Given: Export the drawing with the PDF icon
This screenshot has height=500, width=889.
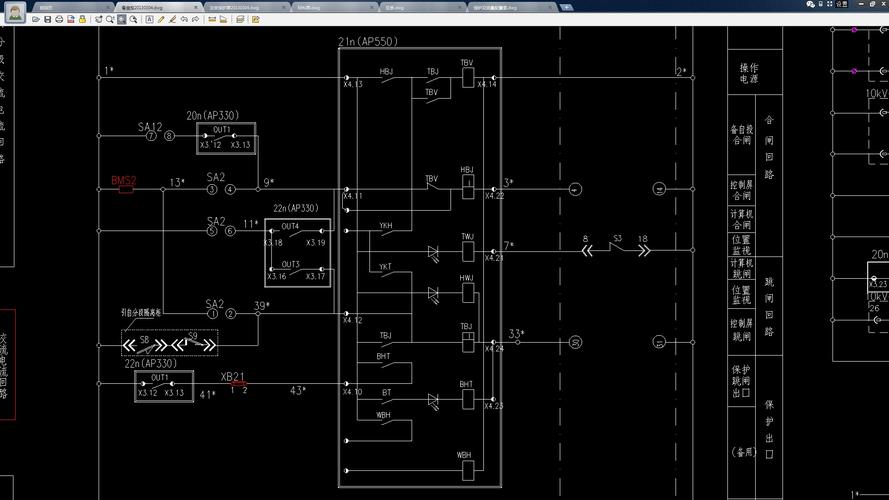Looking at the screenshot, I should click(71, 19).
